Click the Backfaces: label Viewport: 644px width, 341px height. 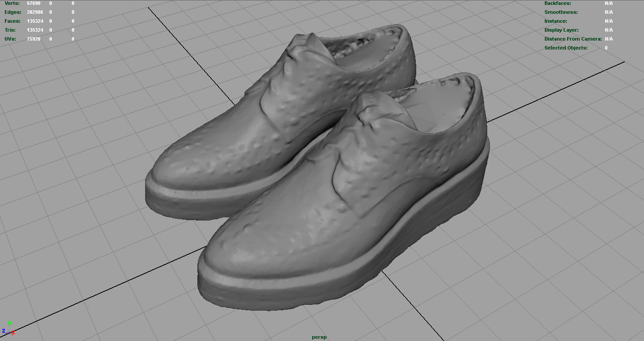point(557,3)
